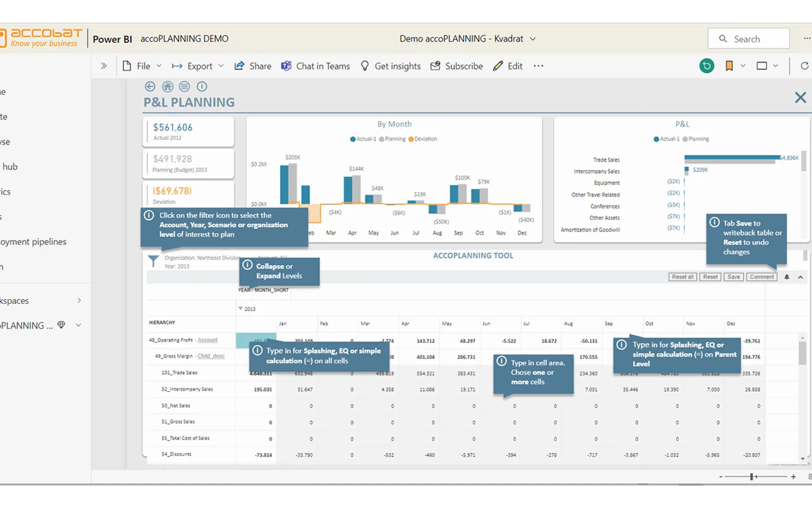The height and width of the screenshot is (508, 812).
Task: Collapse the planning toolbar with up chevron
Action: [x=800, y=277]
